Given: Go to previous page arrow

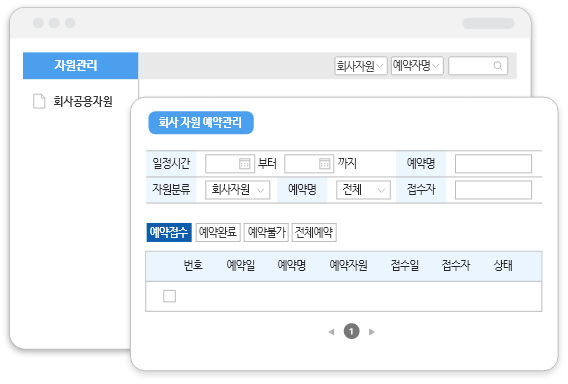Looking at the screenshot, I should [331, 332].
